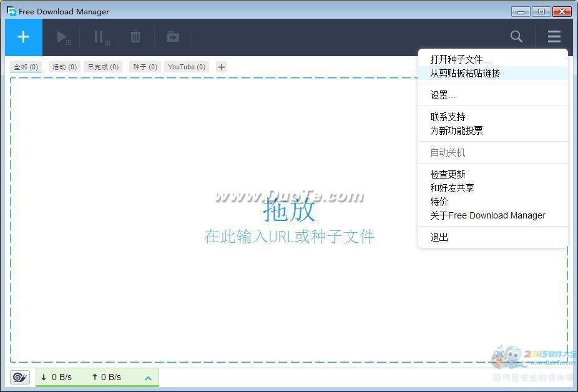Click the move to folder icon
The image size is (578, 392).
[x=173, y=37]
